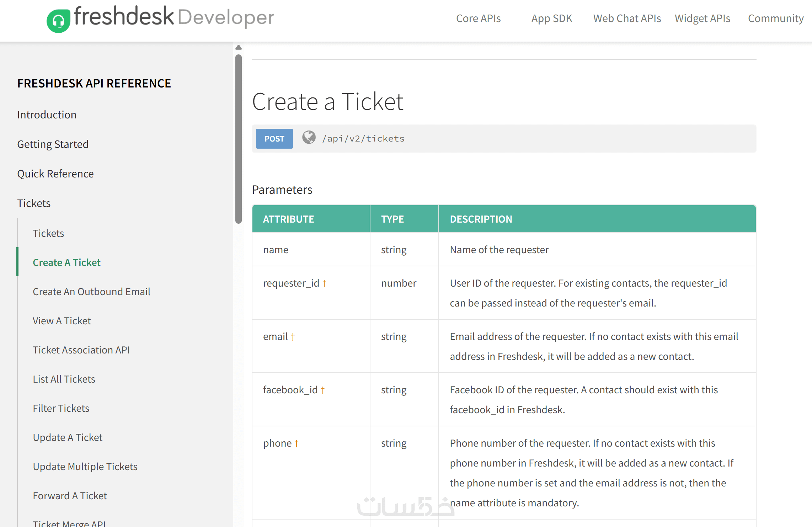This screenshot has width=812, height=527.
Task: Open Filter Tickets
Action: [61, 408]
